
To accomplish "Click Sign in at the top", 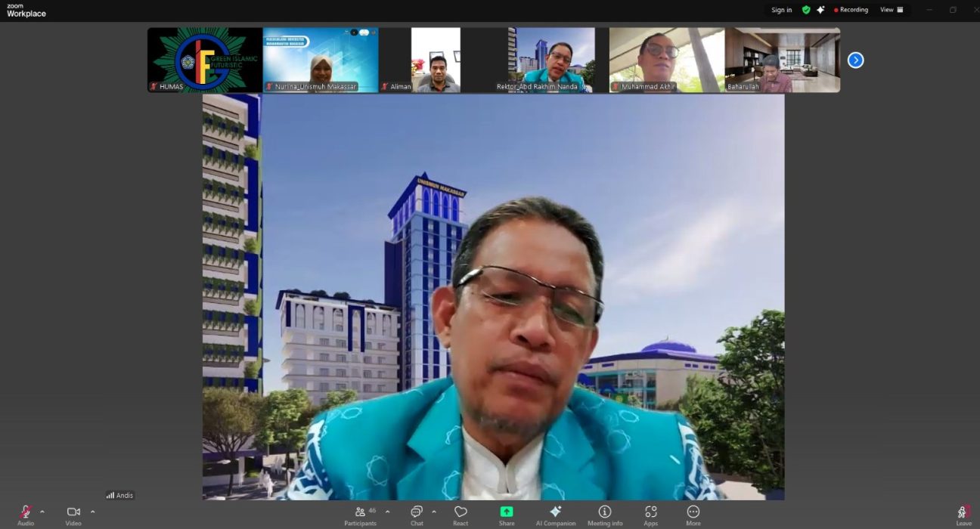I will [781, 10].
